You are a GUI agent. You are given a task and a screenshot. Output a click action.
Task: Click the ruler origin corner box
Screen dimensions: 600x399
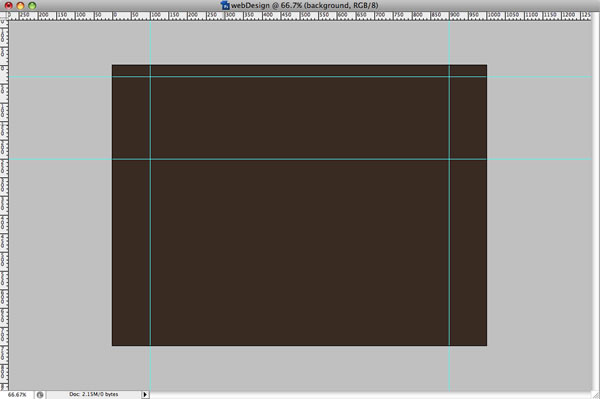tap(4, 15)
